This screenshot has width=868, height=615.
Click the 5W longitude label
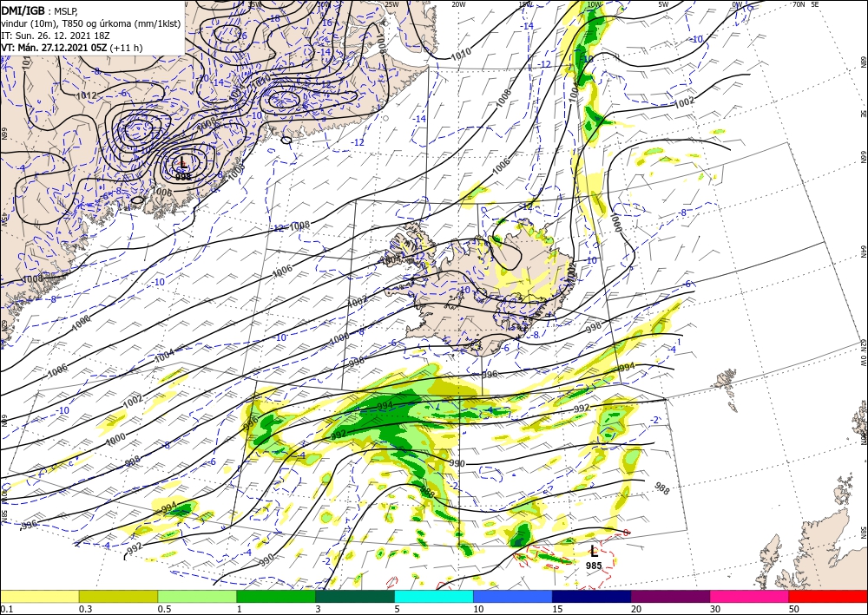click(x=663, y=4)
